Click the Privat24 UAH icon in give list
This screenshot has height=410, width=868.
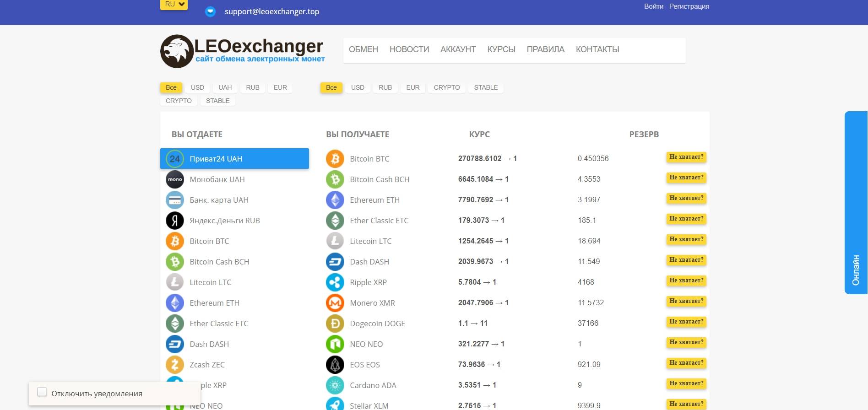(175, 159)
